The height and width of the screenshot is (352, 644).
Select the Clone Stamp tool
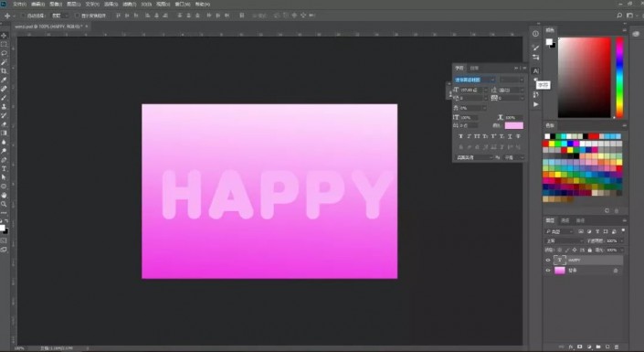click(x=4, y=106)
